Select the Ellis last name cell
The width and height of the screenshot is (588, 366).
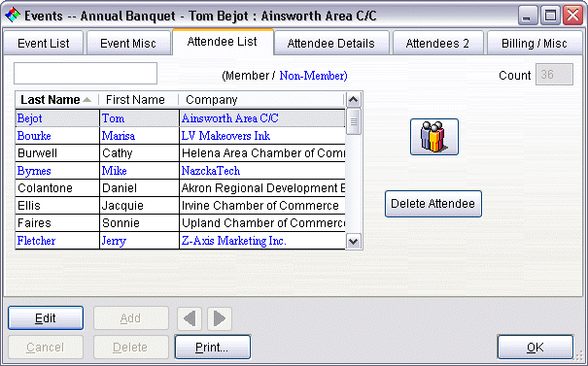point(57,206)
